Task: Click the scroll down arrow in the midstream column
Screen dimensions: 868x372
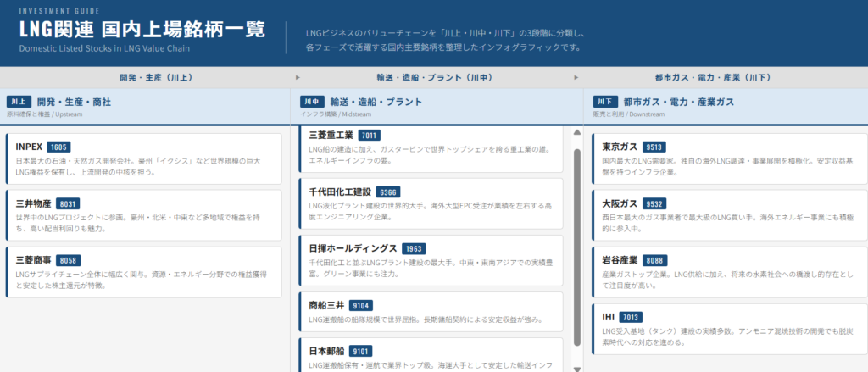Action: [576, 369]
